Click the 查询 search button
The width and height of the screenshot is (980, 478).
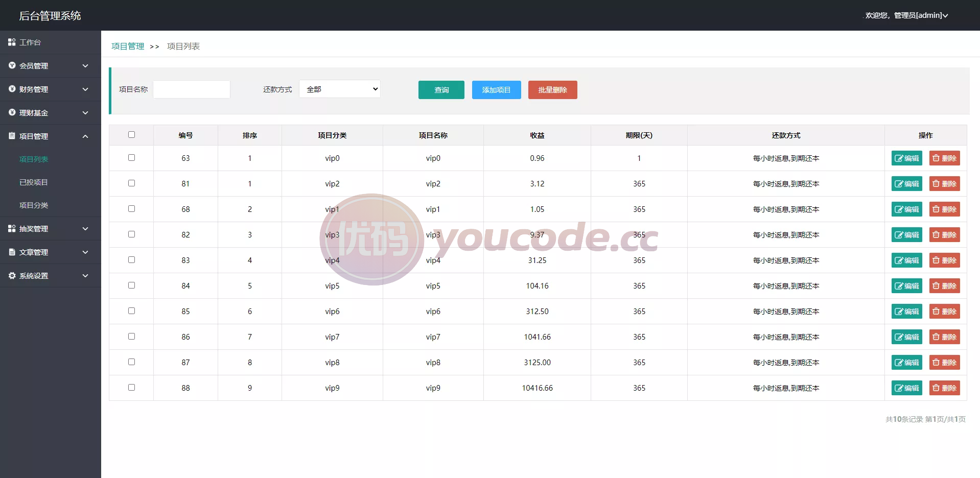441,90
